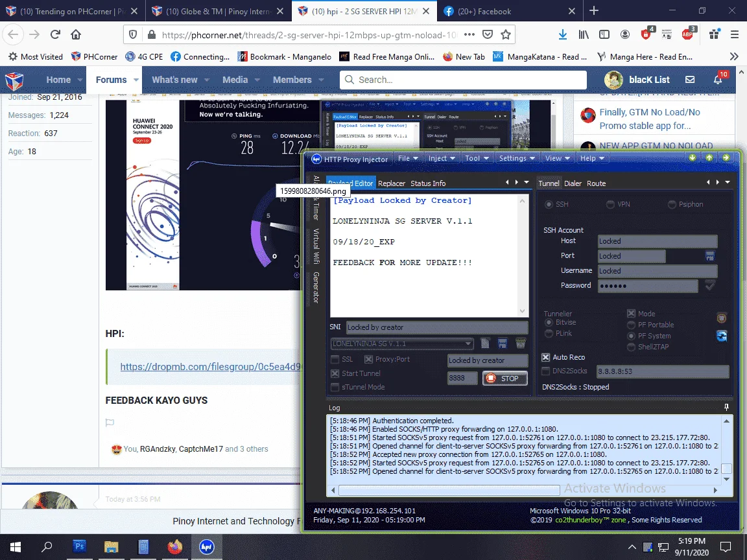This screenshot has width=747, height=560.
Task: Open Finally, GTM No Load/No Promo thread link
Action: click(650, 119)
